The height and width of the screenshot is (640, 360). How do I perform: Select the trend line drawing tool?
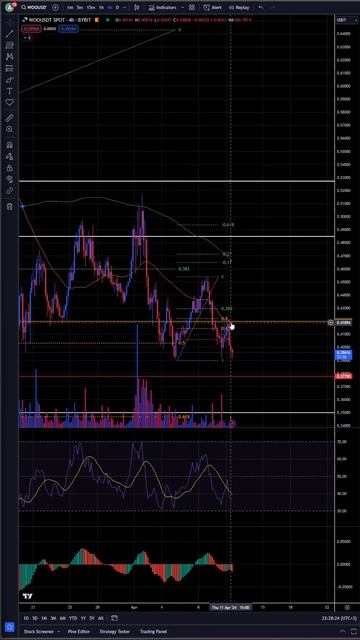pos(9,33)
